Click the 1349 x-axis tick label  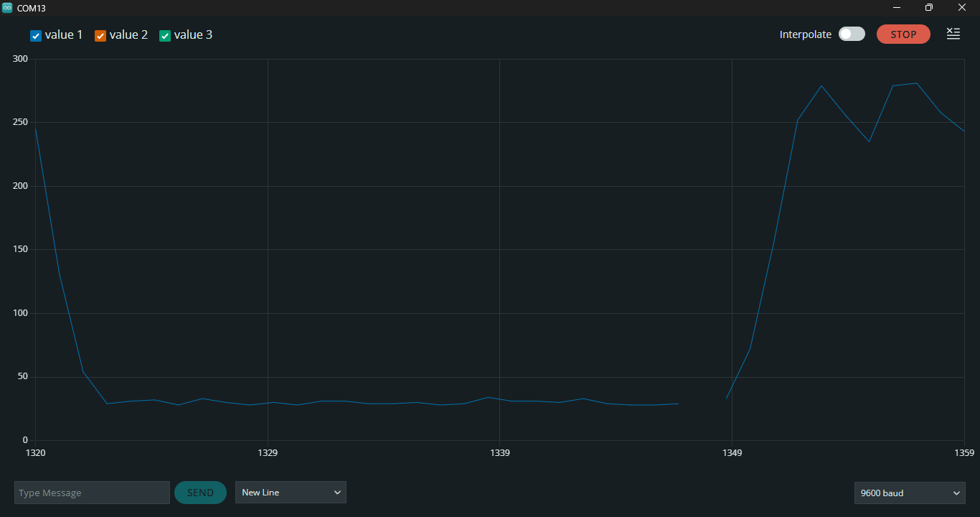pos(732,452)
